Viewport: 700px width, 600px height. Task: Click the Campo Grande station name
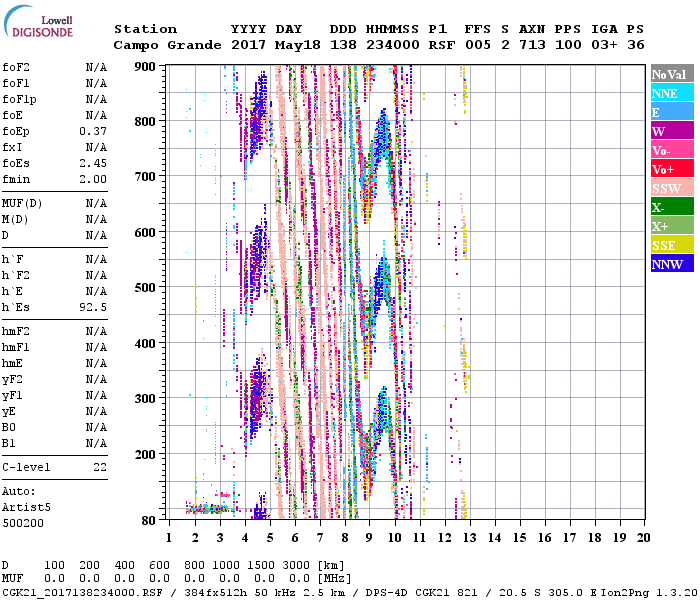(167, 45)
